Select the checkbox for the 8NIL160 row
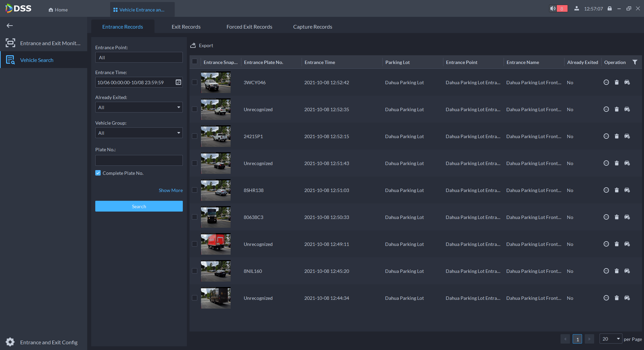 click(x=195, y=271)
